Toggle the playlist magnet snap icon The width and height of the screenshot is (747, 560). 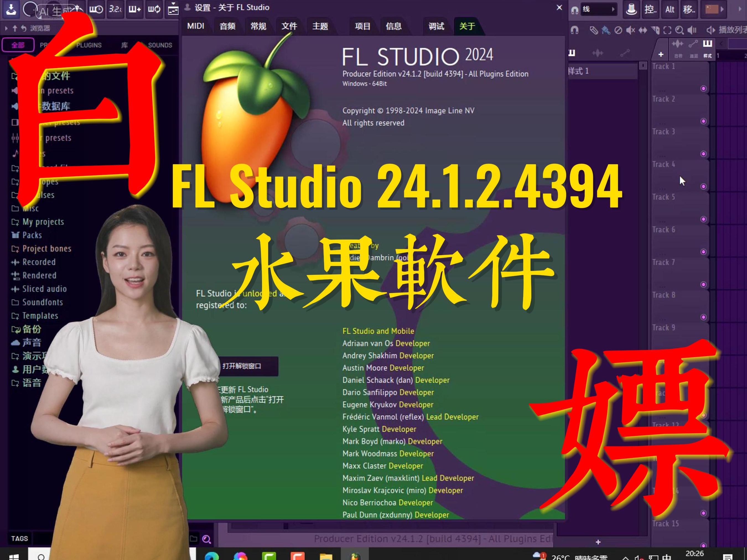[x=574, y=30]
